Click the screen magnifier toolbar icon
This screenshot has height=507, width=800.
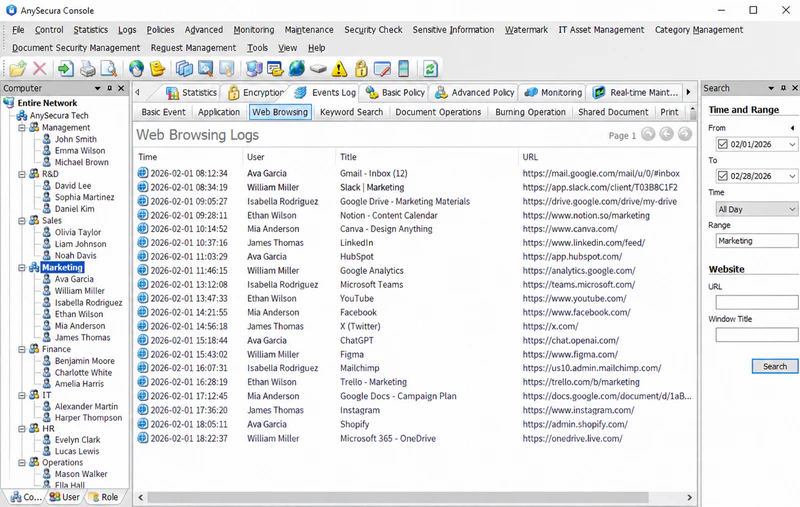[x=205, y=68]
